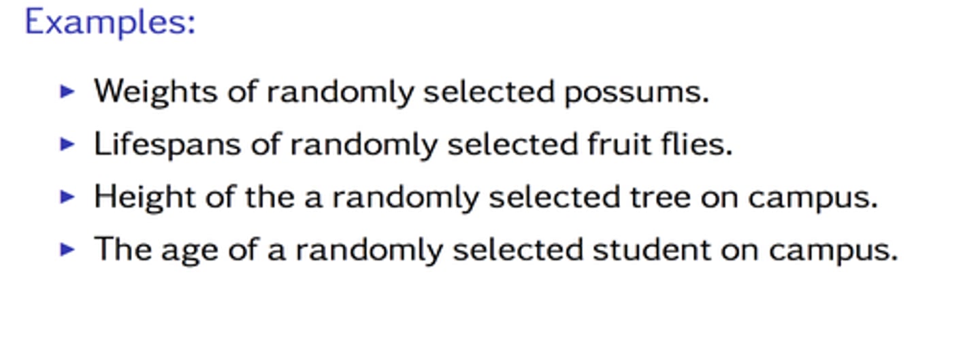980x364 pixels.
Task: Click the bullet arrow beside the tree height line
Action: (67, 197)
